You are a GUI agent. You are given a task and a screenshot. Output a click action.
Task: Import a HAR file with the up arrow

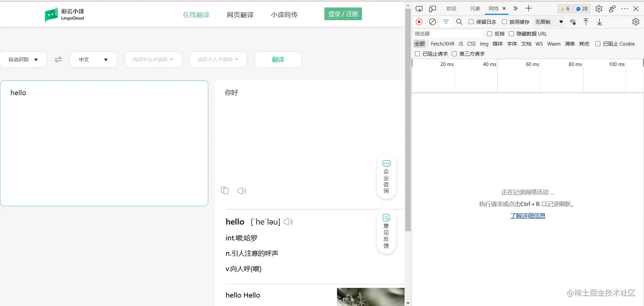[x=586, y=22]
